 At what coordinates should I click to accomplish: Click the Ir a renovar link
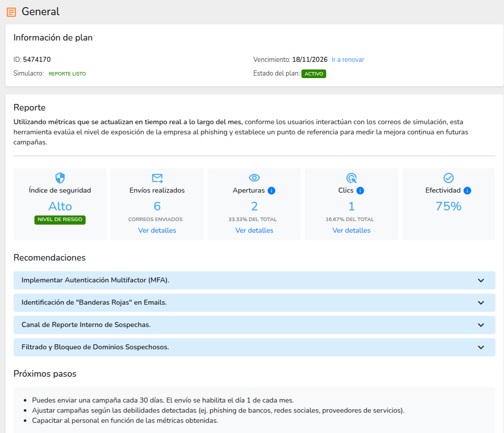click(347, 60)
